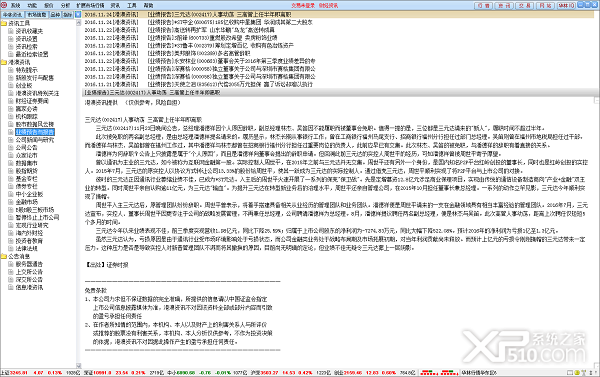Click the document icon beside 法律法规
The height and width of the screenshot is (377, 600).
[11, 248]
